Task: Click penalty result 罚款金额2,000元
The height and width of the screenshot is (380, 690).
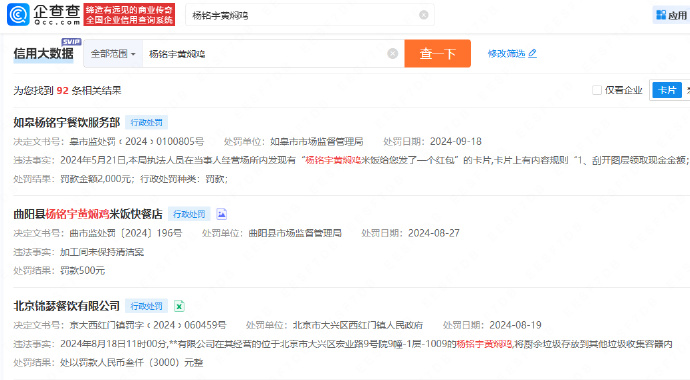Action: 96,179
